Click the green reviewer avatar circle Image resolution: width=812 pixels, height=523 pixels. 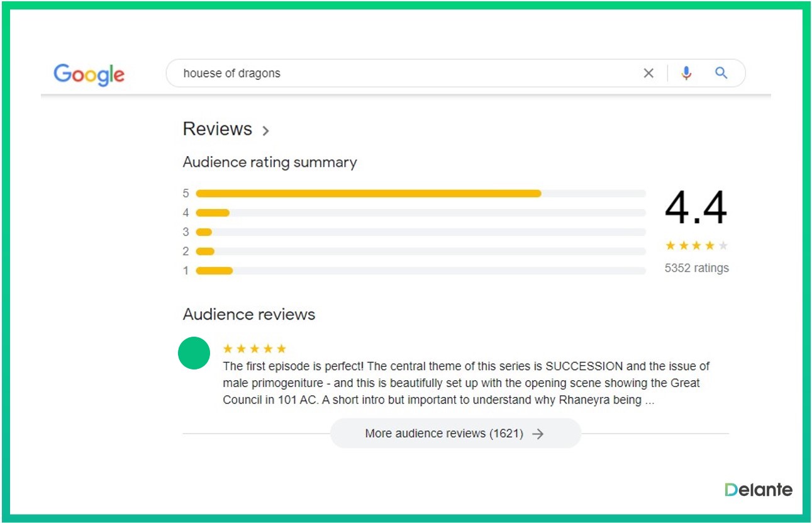(x=194, y=353)
